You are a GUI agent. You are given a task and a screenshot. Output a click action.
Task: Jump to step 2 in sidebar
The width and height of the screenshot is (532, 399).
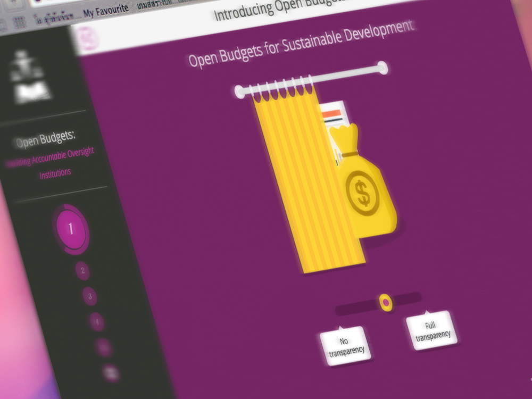coord(82,271)
